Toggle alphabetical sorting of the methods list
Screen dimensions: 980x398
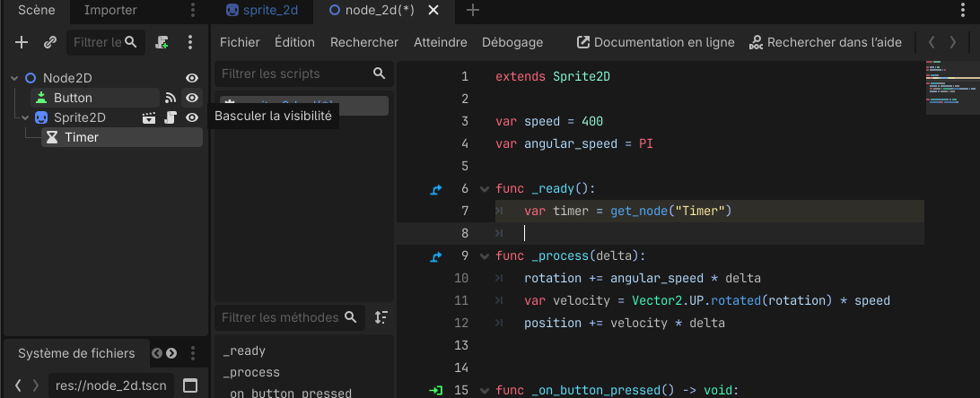pyautogui.click(x=381, y=317)
